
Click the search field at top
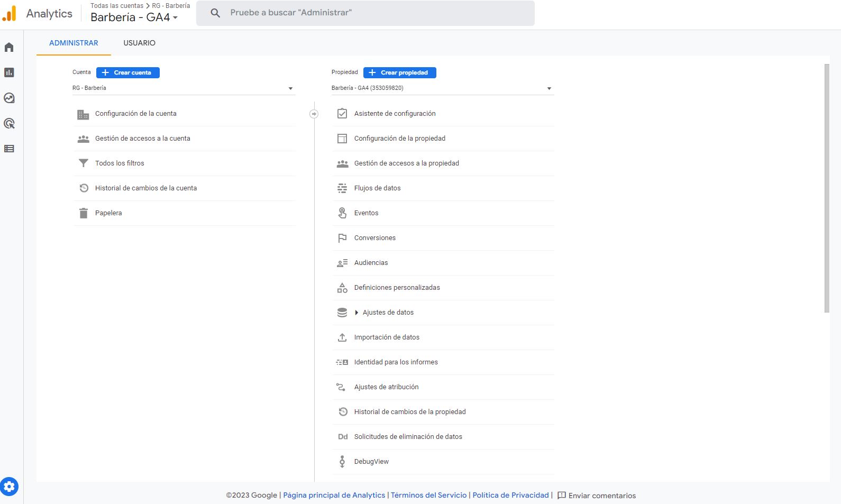coord(365,13)
